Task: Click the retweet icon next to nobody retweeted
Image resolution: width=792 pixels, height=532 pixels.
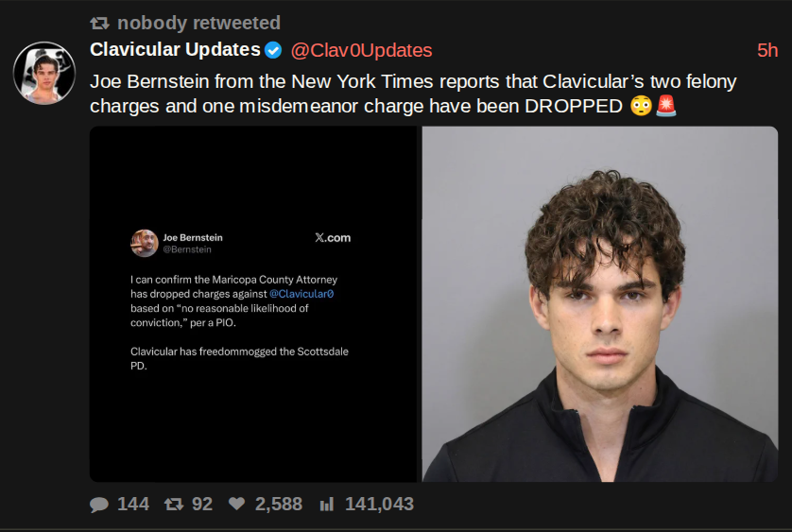Action: (x=99, y=24)
